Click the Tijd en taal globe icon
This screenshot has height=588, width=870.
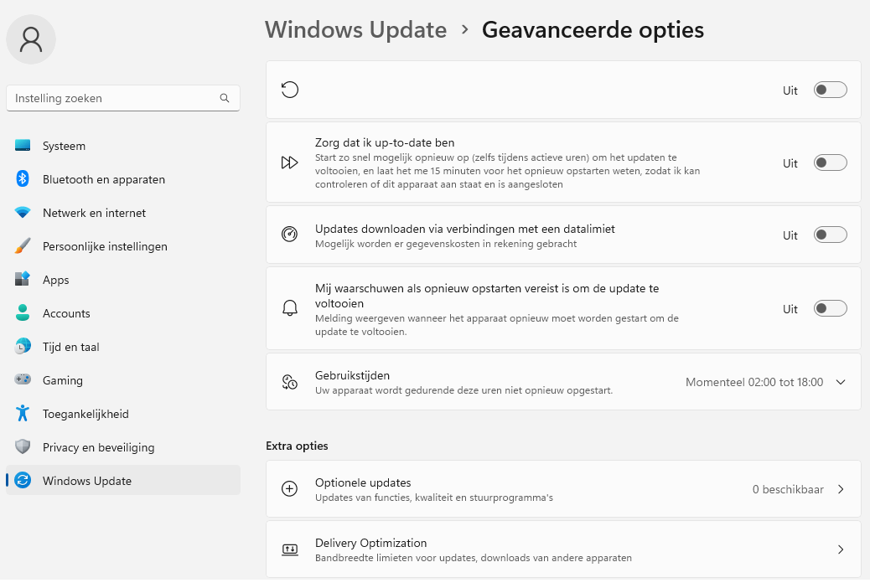point(23,347)
